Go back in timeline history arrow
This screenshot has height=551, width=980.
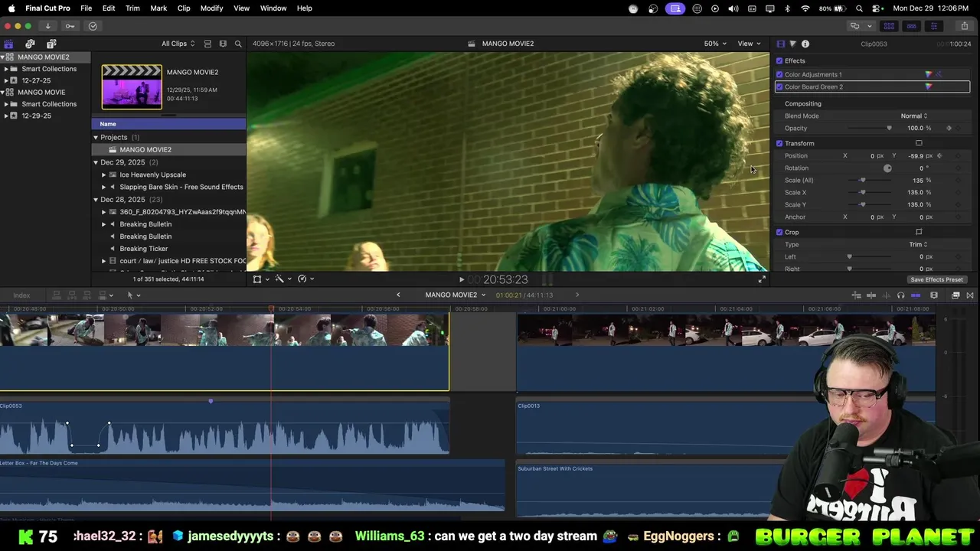click(x=398, y=295)
